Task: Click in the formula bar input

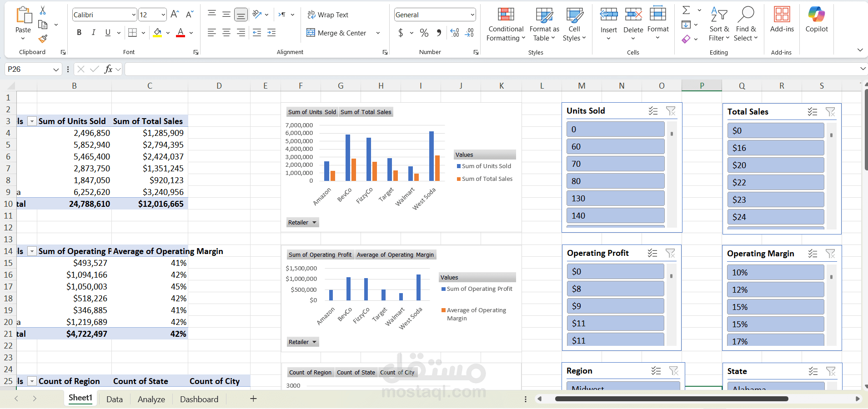Action: pos(491,69)
